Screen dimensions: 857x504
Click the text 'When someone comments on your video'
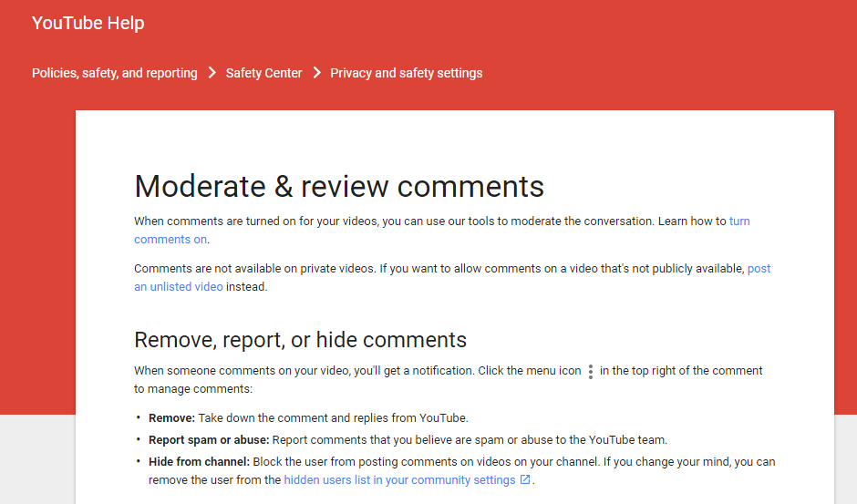tap(241, 371)
